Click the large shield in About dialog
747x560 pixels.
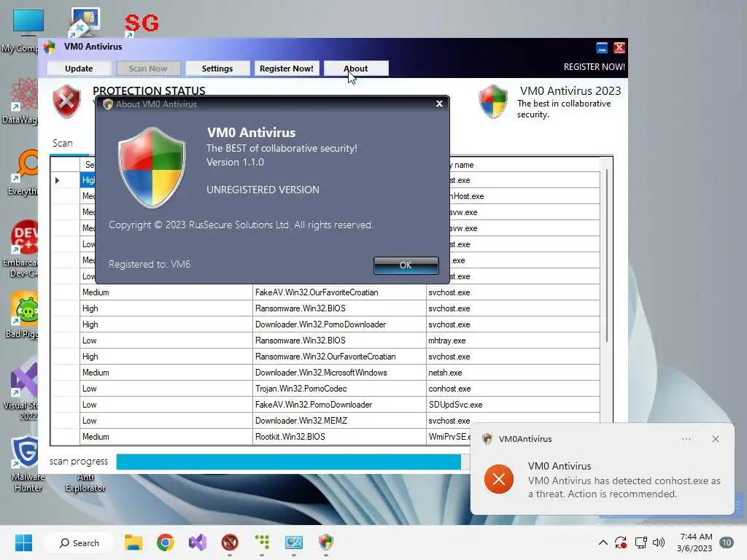[152, 167]
